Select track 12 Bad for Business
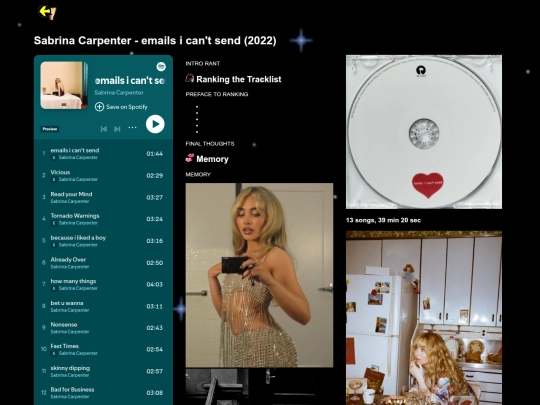 (x=103, y=393)
